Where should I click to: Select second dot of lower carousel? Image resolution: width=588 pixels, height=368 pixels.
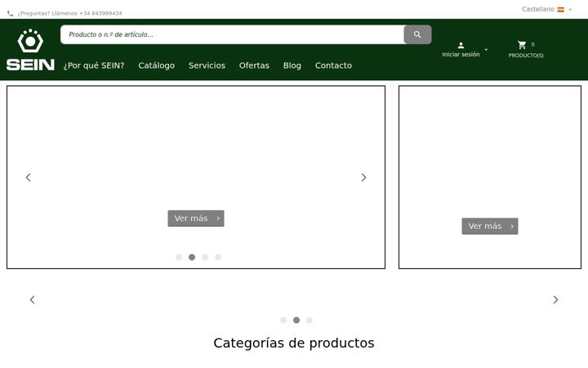pyautogui.click(x=296, y=320)
